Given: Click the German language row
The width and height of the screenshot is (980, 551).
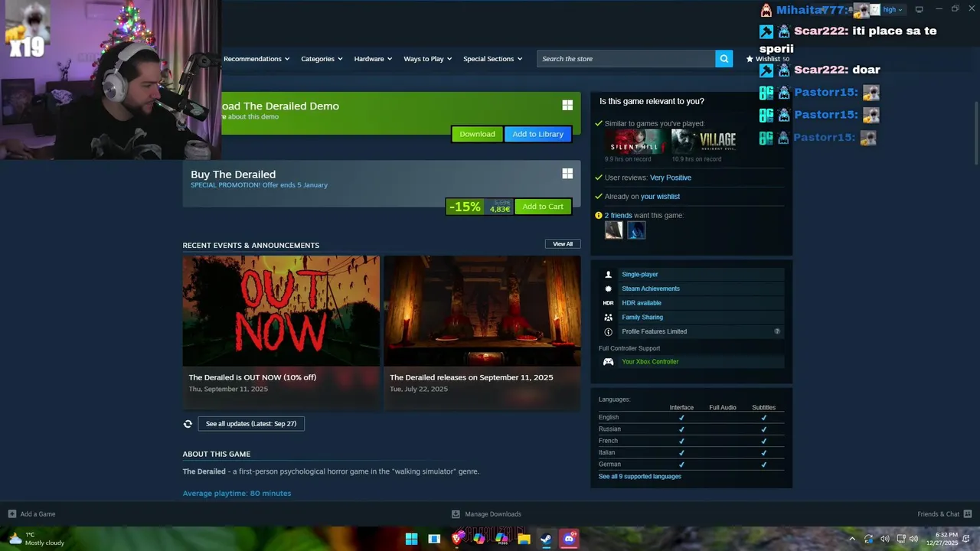Looking at the screenshot, I should [x=691, y=465].
